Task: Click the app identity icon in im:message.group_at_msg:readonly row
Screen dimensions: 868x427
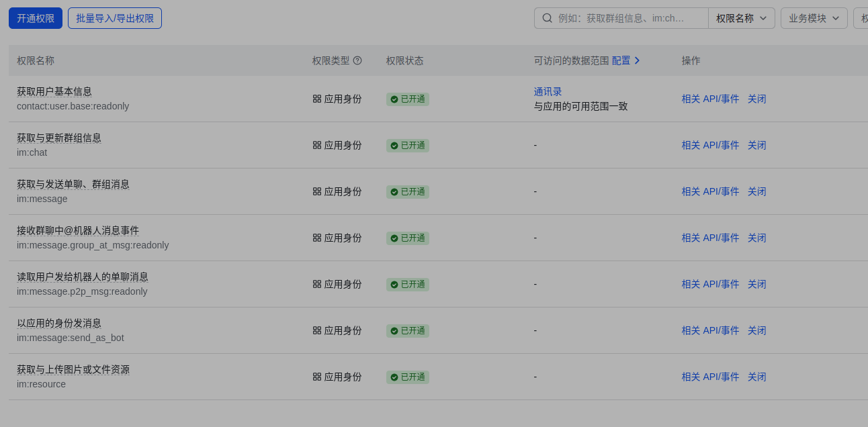Action: click(x=317, y=238)
